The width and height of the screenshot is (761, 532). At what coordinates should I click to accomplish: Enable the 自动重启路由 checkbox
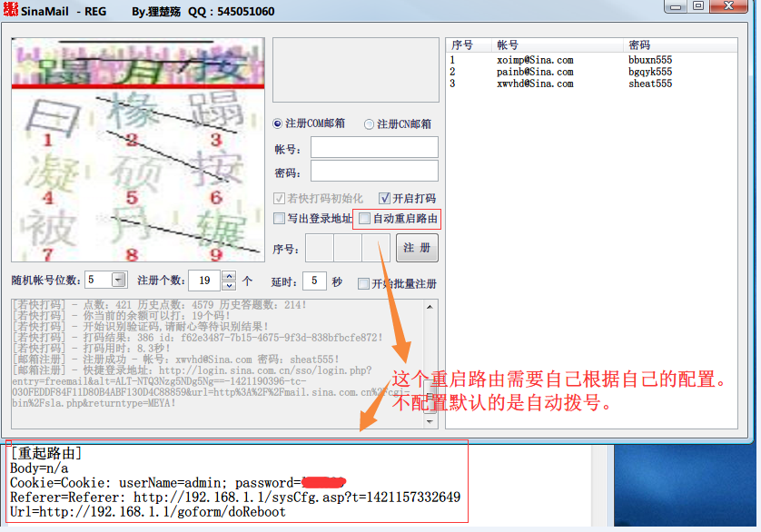pos(364,219)
